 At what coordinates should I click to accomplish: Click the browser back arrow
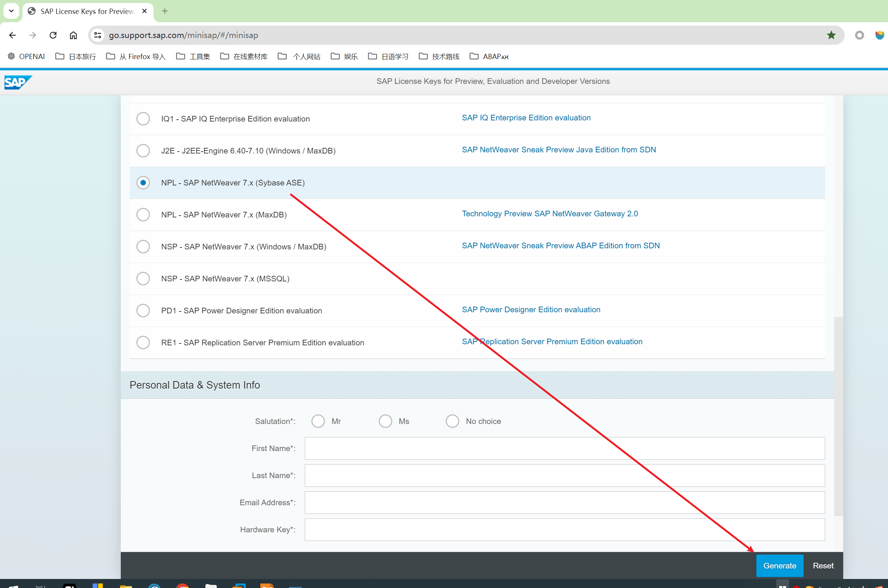(12, 35)
